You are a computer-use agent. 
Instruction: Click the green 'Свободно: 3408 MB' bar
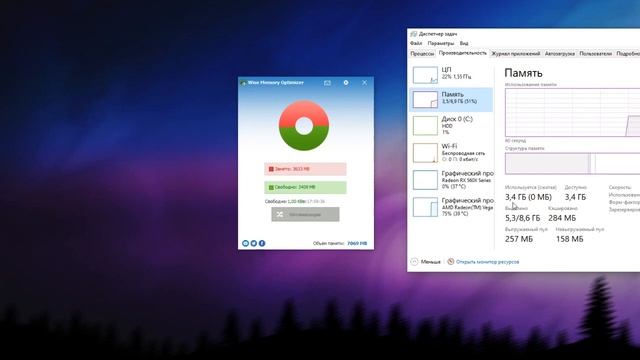[305, 187]
